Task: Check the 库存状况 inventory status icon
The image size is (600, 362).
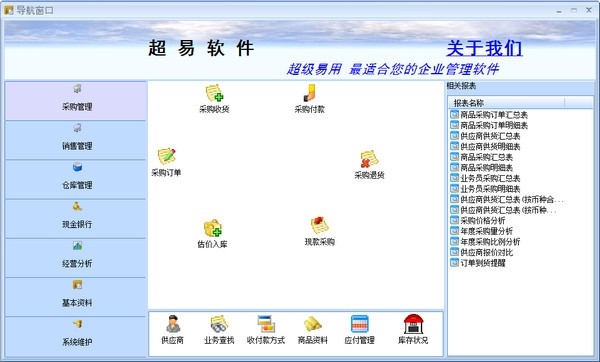Action: tap(413, 324)
